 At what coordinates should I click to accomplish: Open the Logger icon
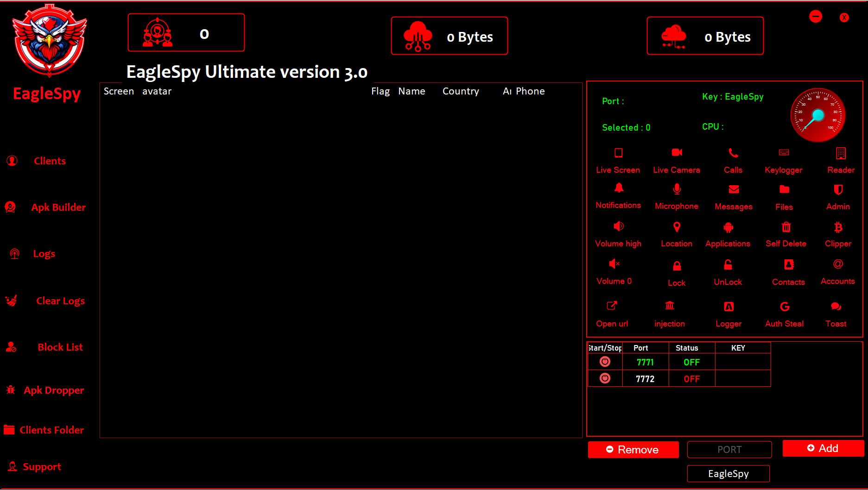729,307
